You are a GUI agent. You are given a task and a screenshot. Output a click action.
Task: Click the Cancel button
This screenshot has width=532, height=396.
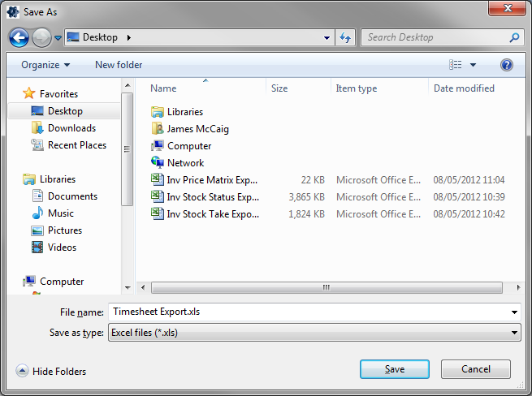click(x=476, y=369)
